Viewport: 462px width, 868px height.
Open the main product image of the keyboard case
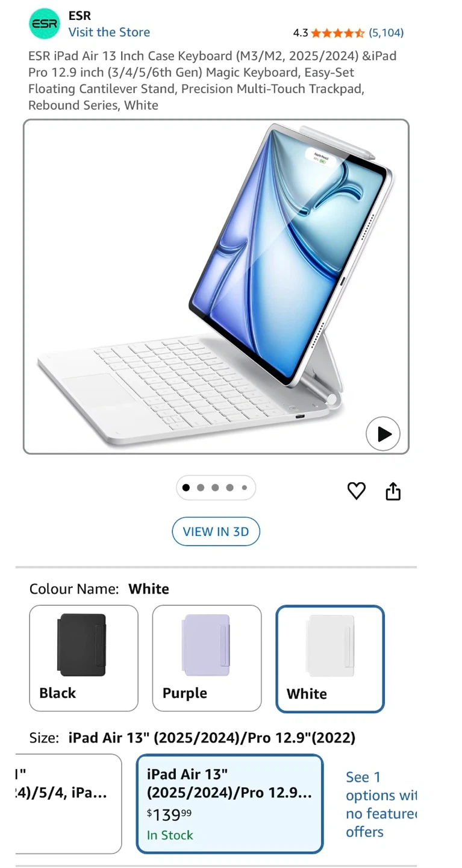(x=216, y=286)
